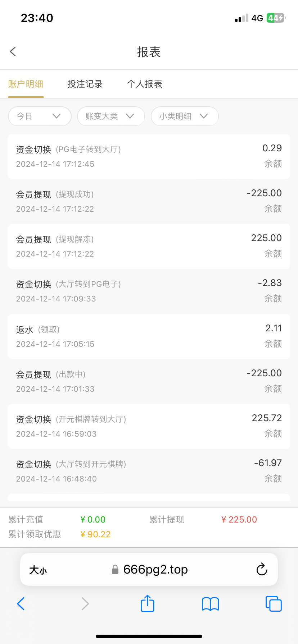Viewport: 298px width, 644px height.
Task: Tap the Safari forward arrow
Action: (x=85, y=604)
